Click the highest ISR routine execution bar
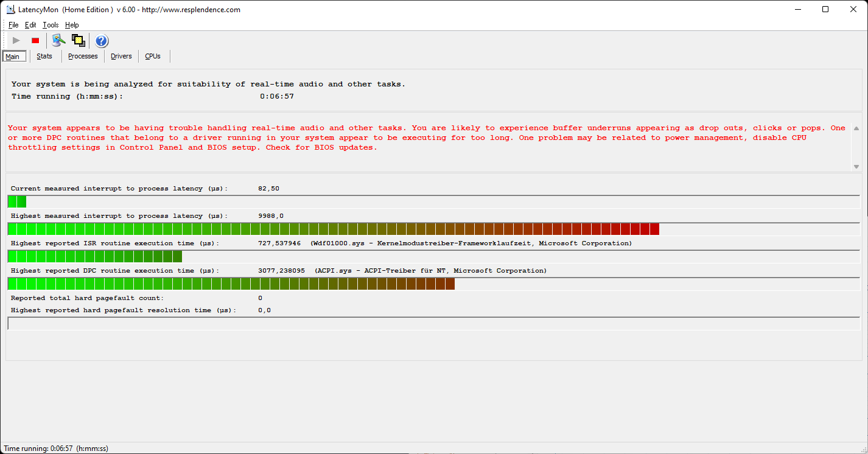The image size is (868, 454). (x=433, y=256)
